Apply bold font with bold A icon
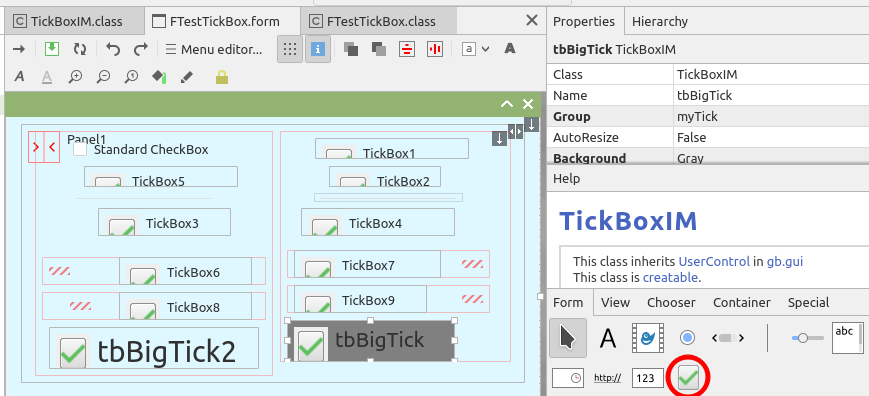 coord(510,49)
